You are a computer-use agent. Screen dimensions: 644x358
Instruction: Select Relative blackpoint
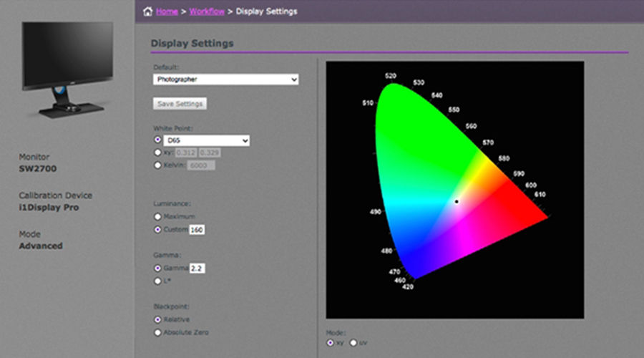[157, 319]
